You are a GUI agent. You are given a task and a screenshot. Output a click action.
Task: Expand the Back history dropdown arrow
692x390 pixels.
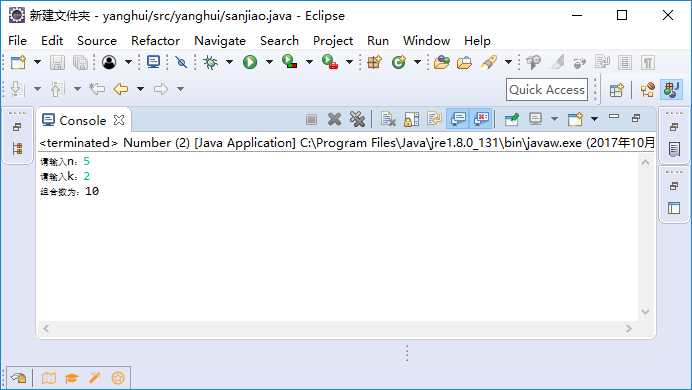(x=140, y=89)
